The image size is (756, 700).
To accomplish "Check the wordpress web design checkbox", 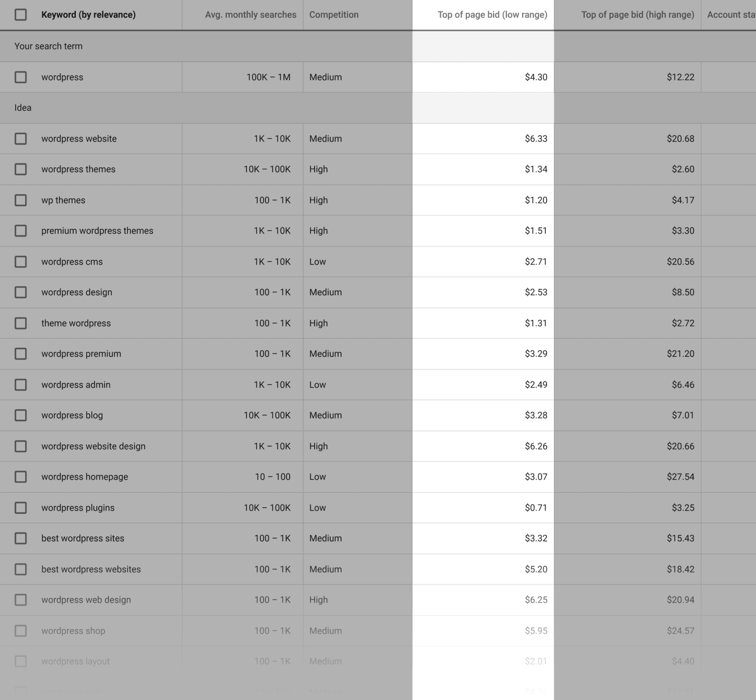I will tap(20, 600).
